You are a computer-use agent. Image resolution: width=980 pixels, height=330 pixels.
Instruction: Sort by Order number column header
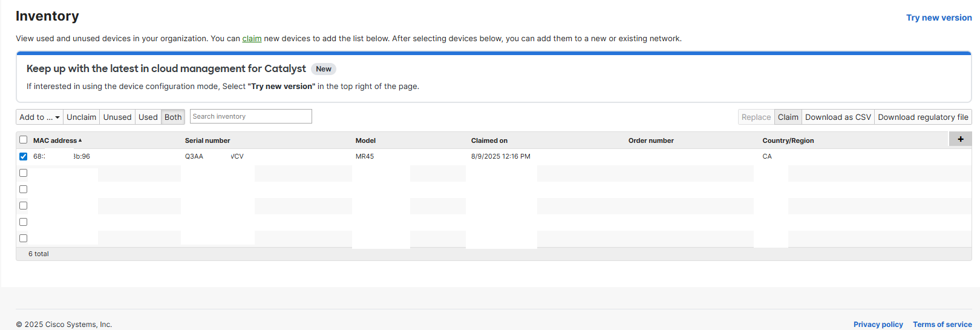click(651, 140)
